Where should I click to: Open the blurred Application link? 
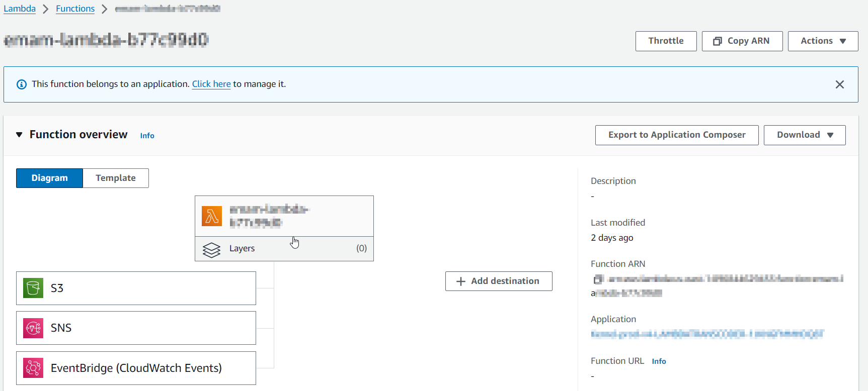coord(707,334)
